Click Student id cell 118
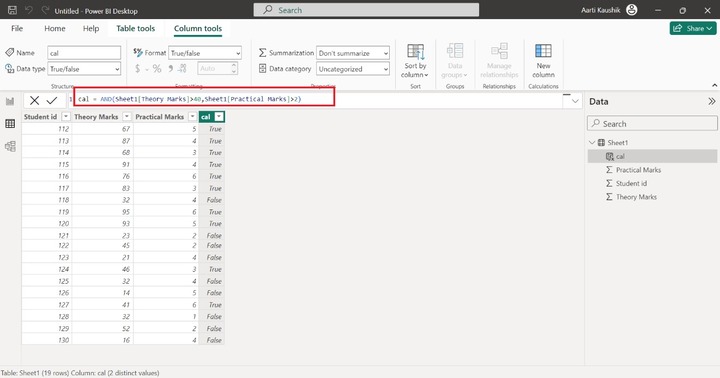This screenshot has height=378, width=720. coord(46,200)
